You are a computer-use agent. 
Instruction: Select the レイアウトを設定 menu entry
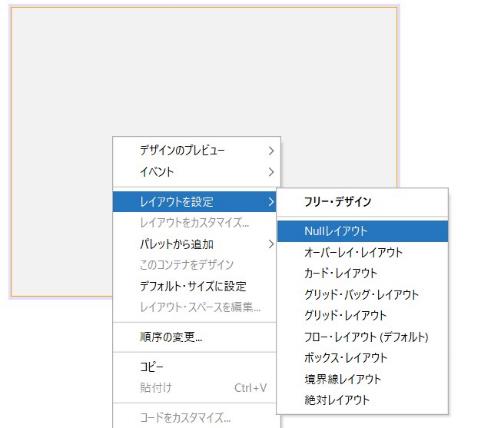click(x=195, y=202)
